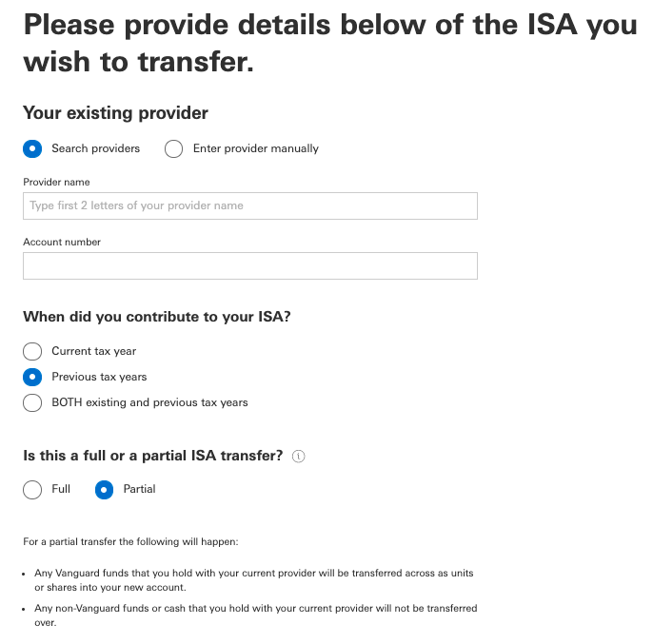
Task: Click the "Enter provider manually" option text
Action: point(255,148)
